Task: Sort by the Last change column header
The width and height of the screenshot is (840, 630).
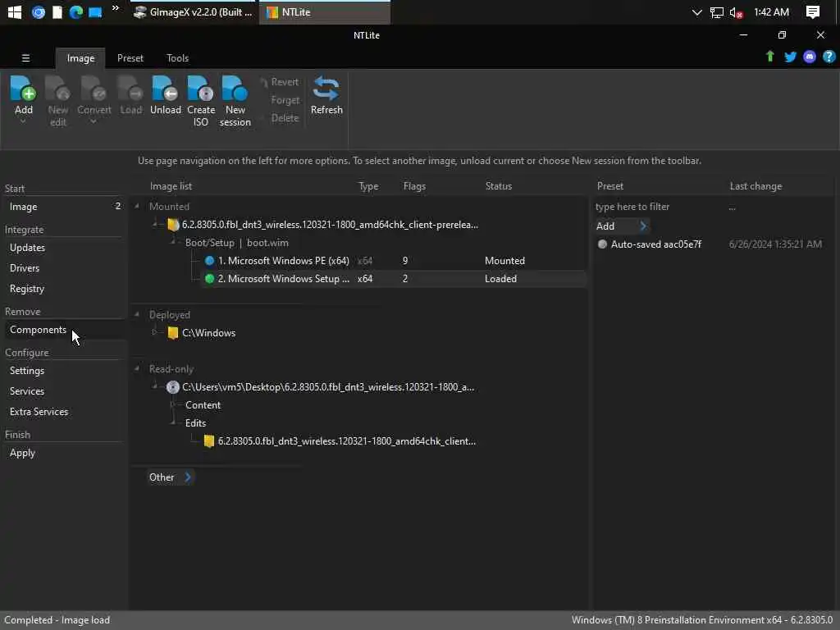Action: 756,186
